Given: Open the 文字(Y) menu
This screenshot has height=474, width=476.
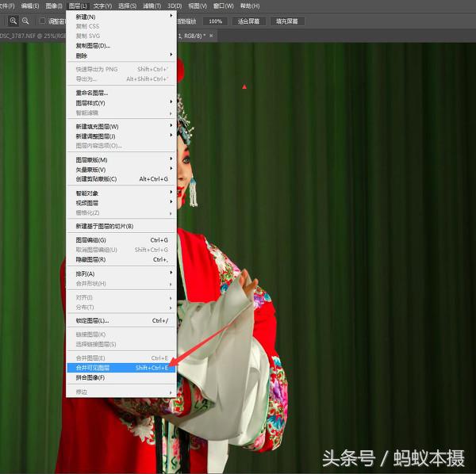Looking at the screenshot, I should pos(102,6).
